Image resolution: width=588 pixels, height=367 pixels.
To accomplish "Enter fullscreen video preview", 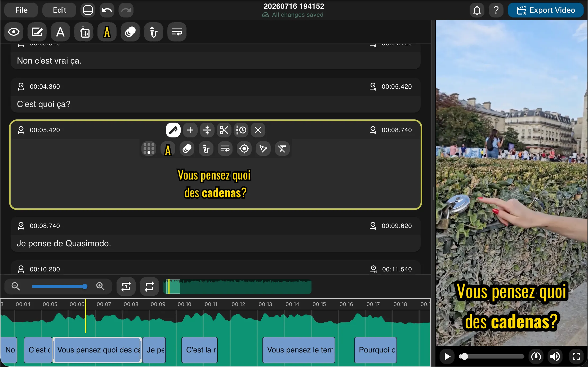I will pyautogui.click(x=576, y=356).
